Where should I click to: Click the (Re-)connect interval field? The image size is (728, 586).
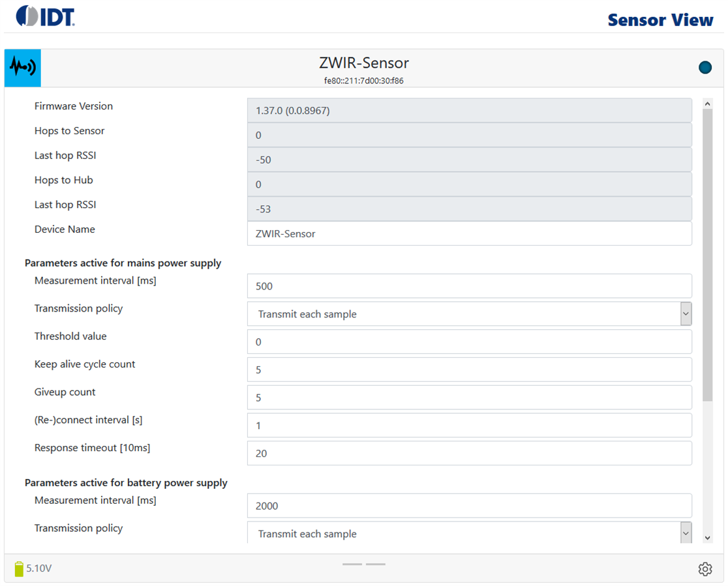[x=469, y=426]
